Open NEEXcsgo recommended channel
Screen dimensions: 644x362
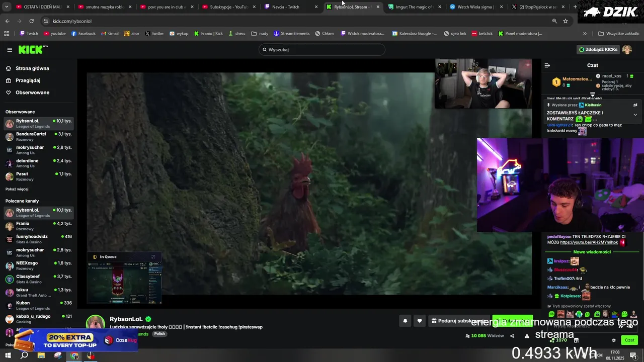click(x=39, y=265)
